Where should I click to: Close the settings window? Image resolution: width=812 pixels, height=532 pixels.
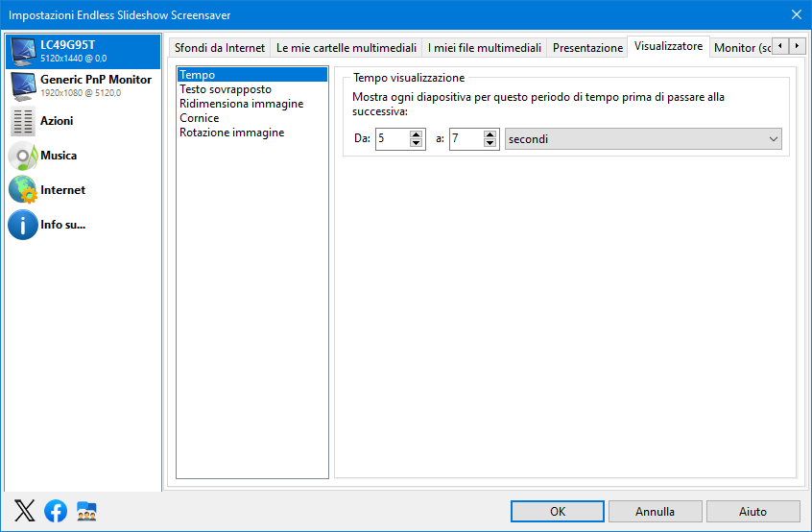pos(797,14)
